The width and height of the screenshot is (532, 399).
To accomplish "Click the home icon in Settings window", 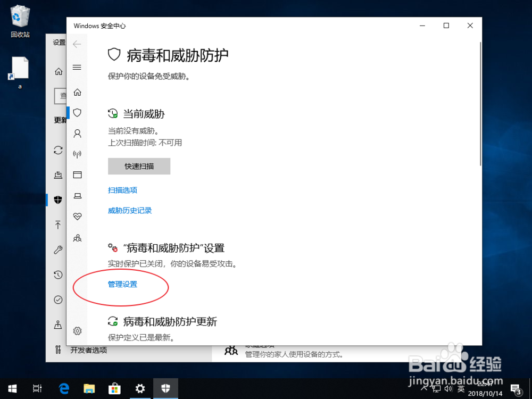I will coord(59,71).
